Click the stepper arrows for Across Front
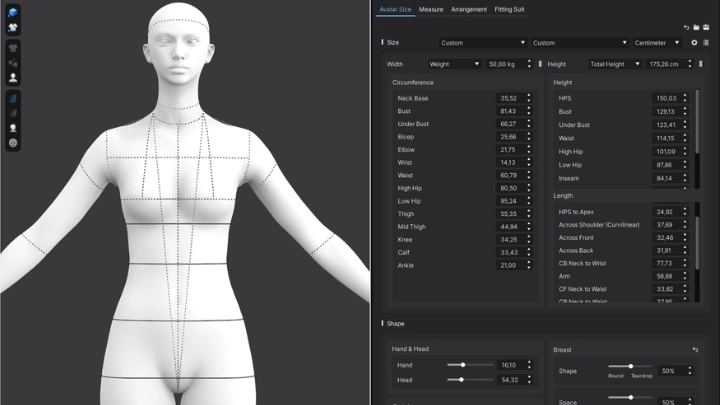Image resolution: width=720 pixels, height=405 pixels. 685,238
